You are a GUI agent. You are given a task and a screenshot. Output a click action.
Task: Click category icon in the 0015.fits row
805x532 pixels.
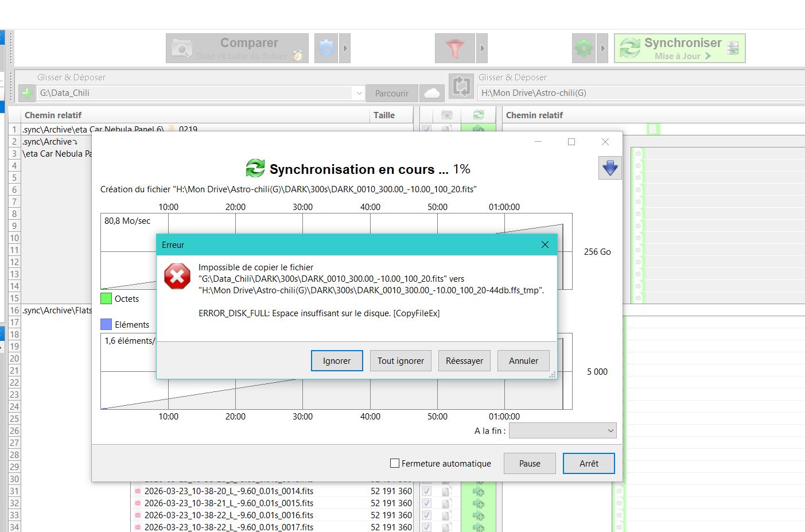tap(447, 503)
